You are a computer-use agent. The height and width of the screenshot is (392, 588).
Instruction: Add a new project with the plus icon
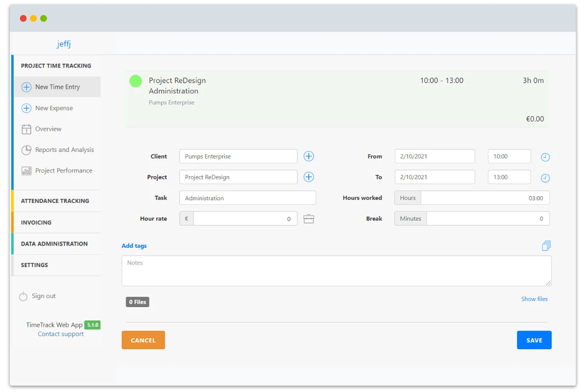click(x=309, y=176)
